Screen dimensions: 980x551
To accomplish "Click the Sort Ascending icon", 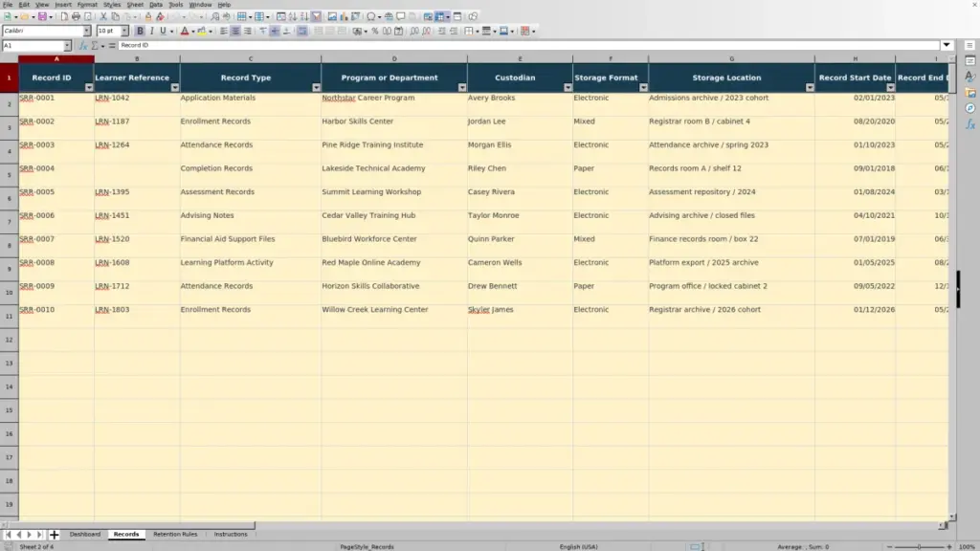I will click(x=293, y=16).
